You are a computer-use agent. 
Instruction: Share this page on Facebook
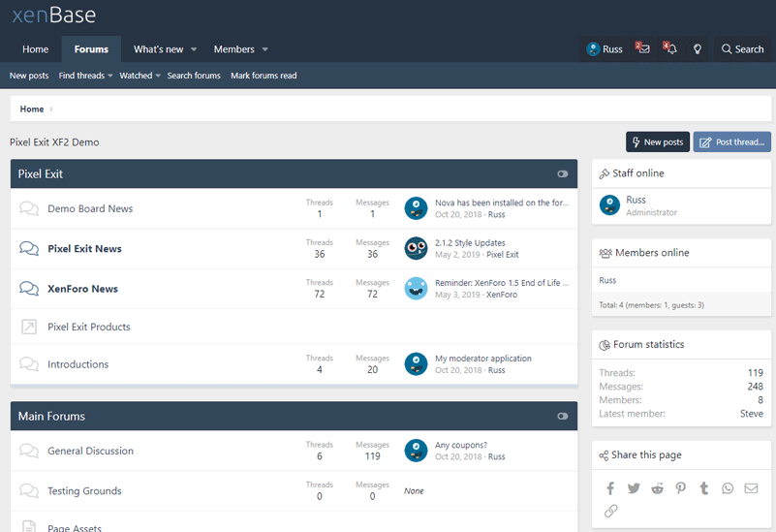click(x=610, y=488)
